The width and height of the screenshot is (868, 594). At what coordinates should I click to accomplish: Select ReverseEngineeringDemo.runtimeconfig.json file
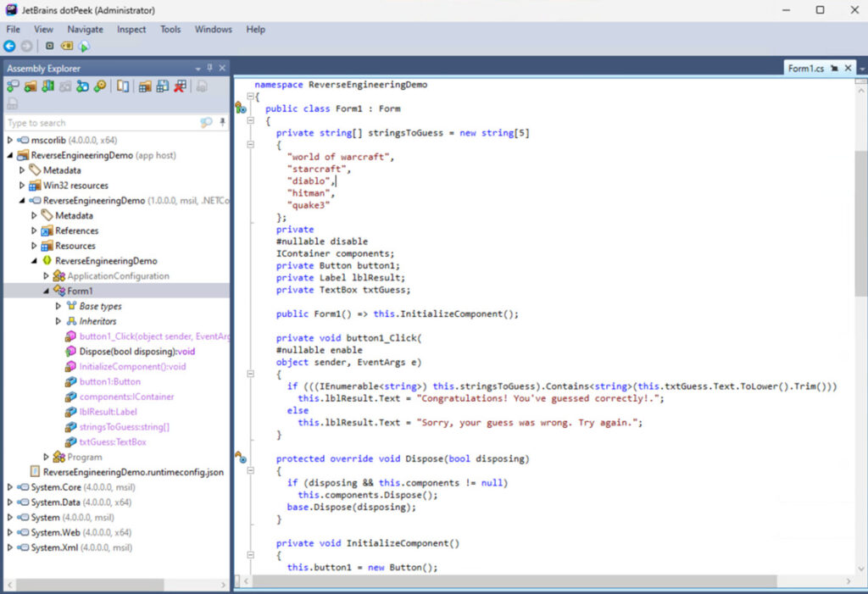(x=133, y=472)
